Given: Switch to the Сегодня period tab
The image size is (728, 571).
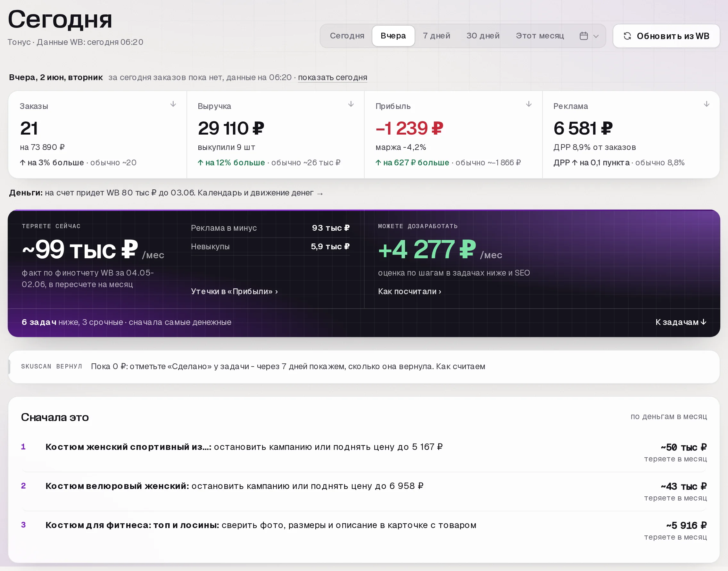Looking at the screenshot, I should click(347, 36).
